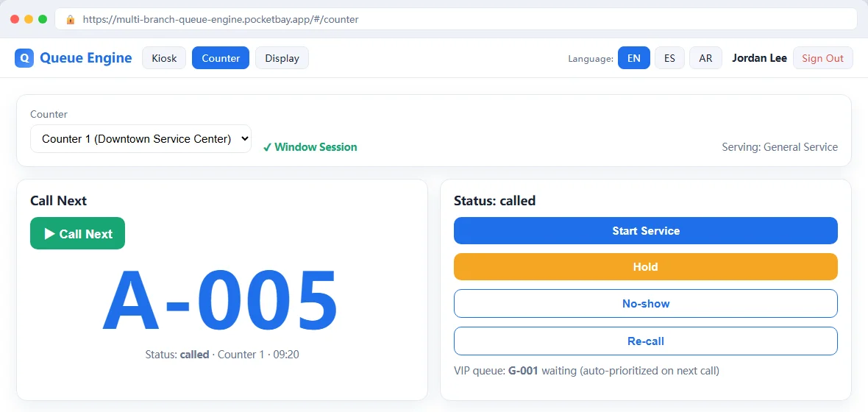Open the Kiosk tab
868x412 pixels.
coord(164,58)
